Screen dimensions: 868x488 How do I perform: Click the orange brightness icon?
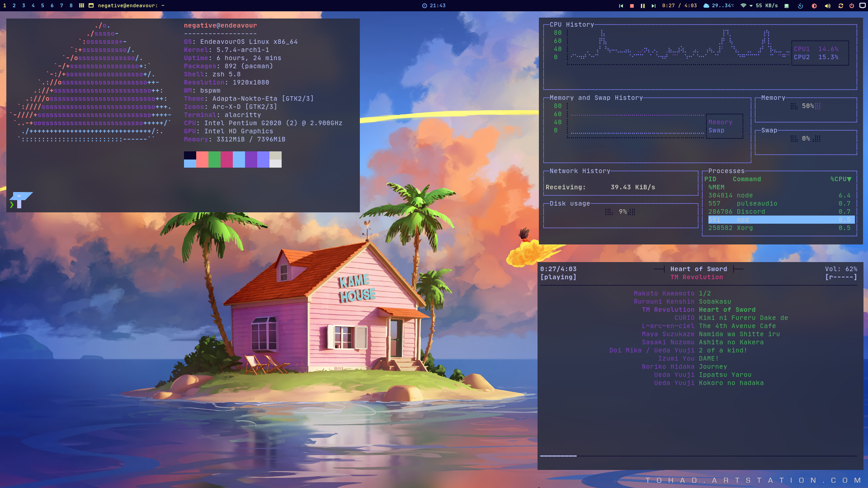[814, 6]
